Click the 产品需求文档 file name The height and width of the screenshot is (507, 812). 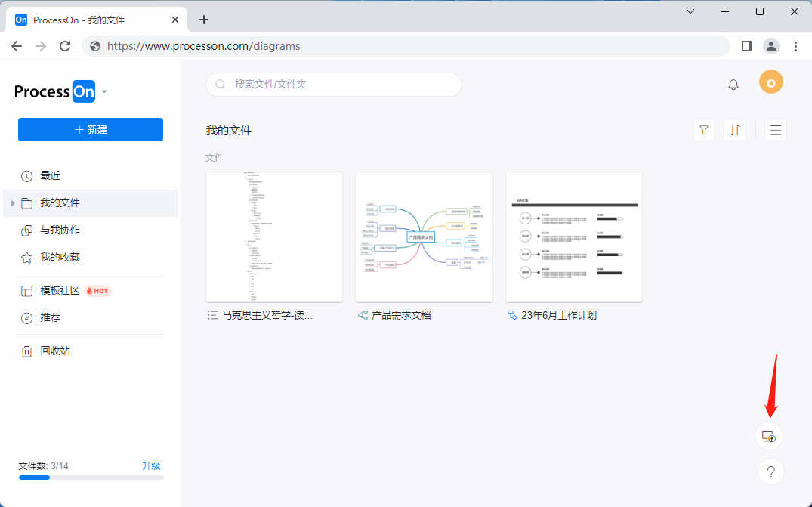[x=401, y=315]
